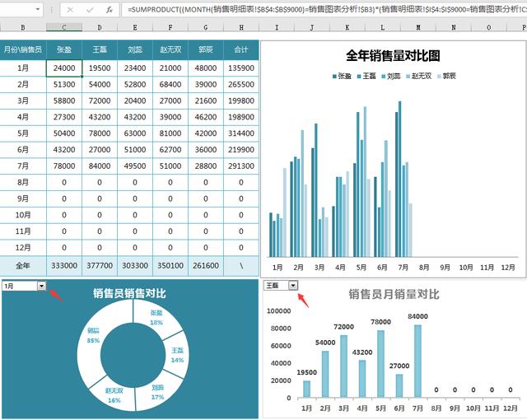Select yearly total cell 261600
Image resolution: width=527 pixels, height=420 pixels.
click(206, 266)
